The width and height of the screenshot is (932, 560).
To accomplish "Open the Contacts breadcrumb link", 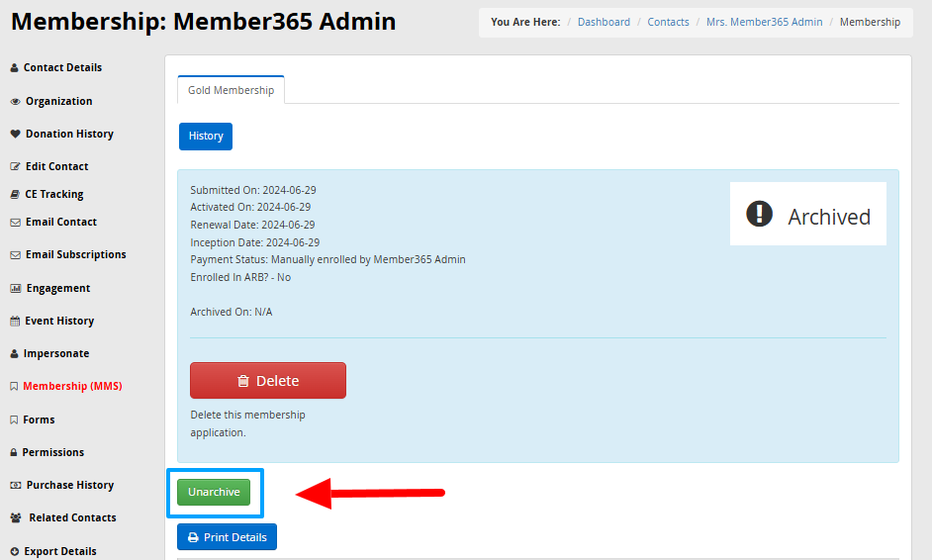I will click(x=668, y=22).
